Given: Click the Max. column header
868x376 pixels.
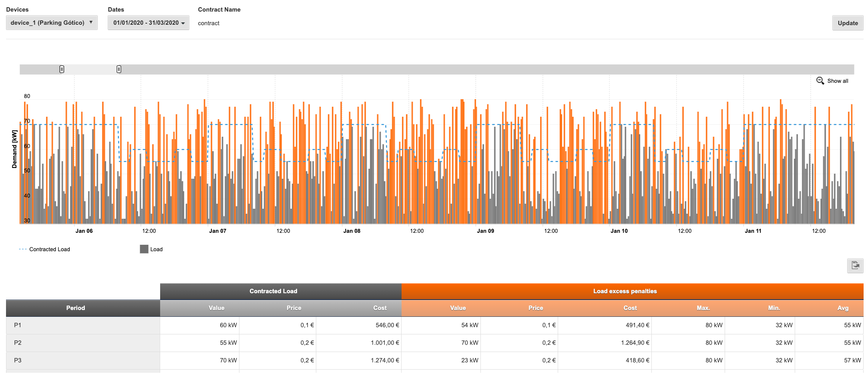Looking at the screenshot, I should [703, 308].
